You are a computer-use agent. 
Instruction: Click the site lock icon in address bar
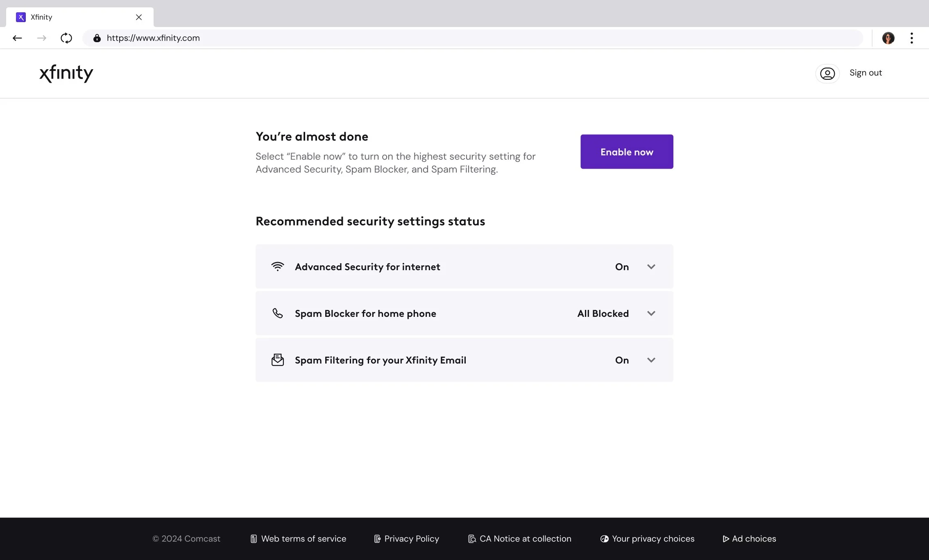tap(97, 38)
